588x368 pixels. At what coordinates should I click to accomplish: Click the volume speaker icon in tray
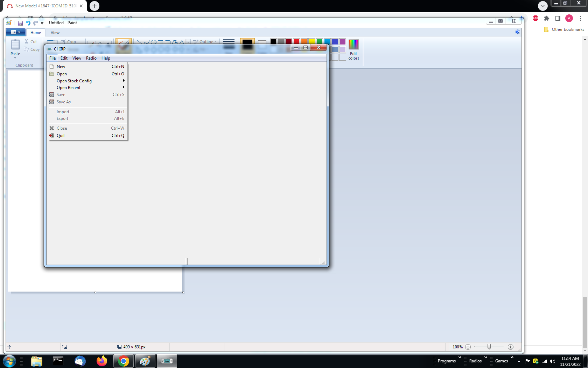pos(553,361)
